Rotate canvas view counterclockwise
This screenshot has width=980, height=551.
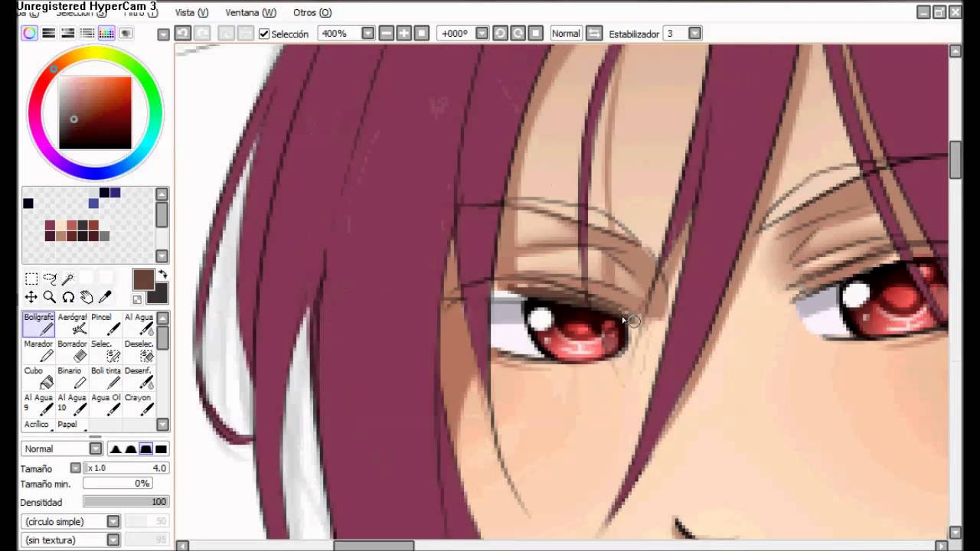pos(500,33)
